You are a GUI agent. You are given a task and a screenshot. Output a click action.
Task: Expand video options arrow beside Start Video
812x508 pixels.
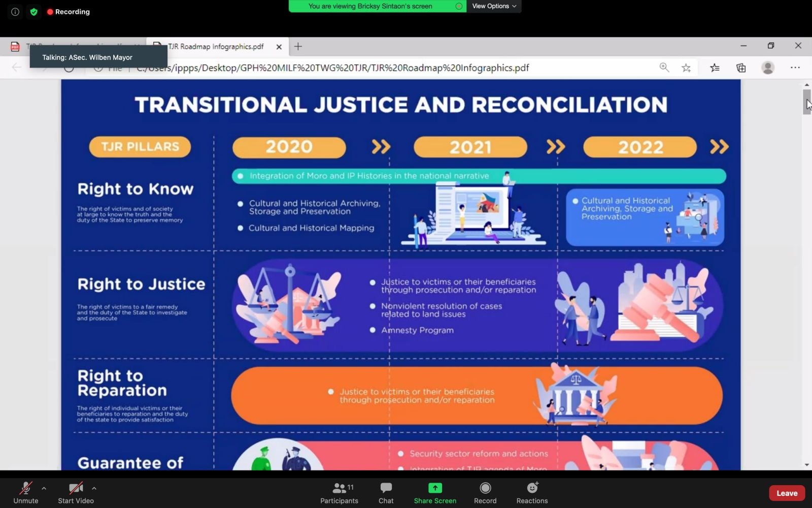pyautogui.click(x=94, y=488)
